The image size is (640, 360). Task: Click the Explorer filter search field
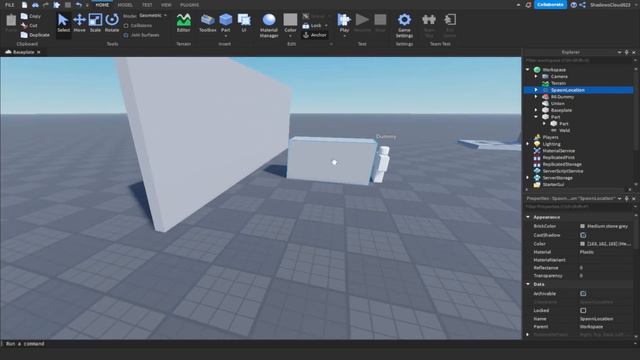coord(578,60)
